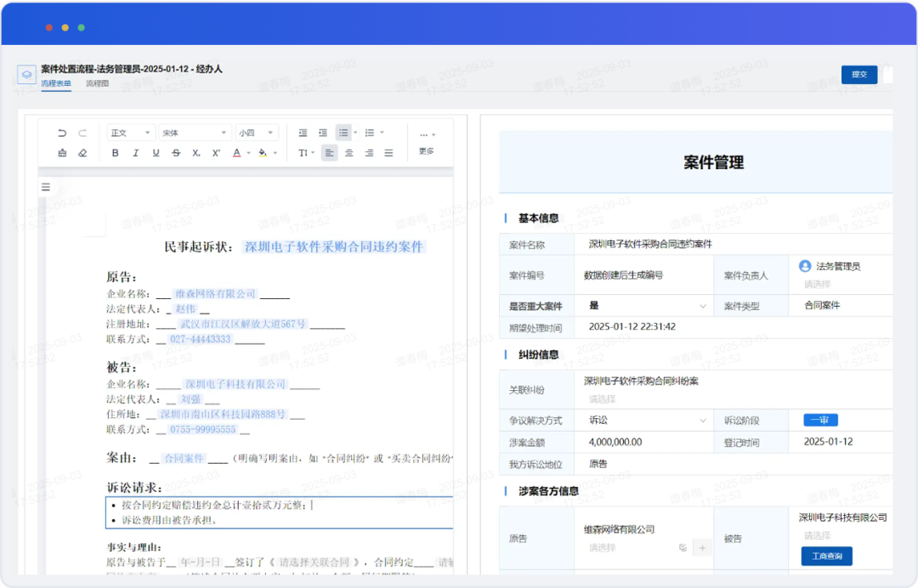The height and width of the screenshot is (588, 918).
Task: Click the 请选择关联合同 placeholder
Action: (314, 563)
